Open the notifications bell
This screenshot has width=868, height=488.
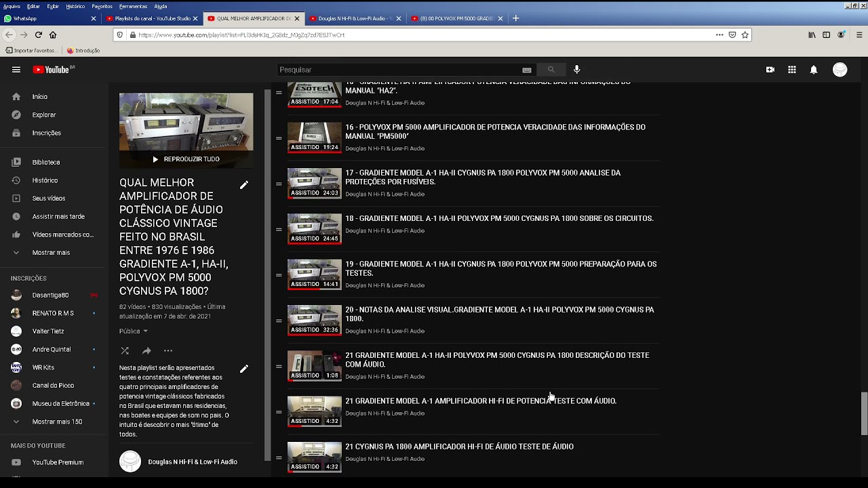point(814,70)
